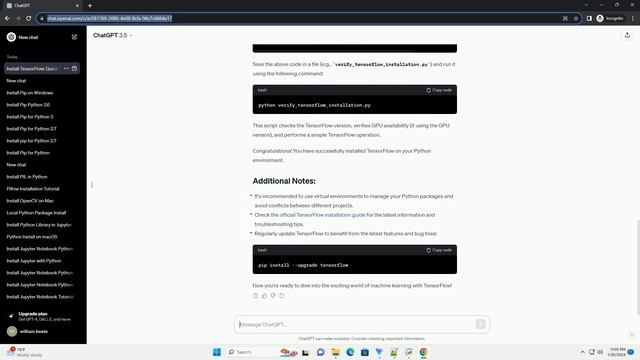Bookmark this page with the star icon
Image resolution: width=640 pixels, height=360 pixels.
pyautogui.click(x=576, y=18)
